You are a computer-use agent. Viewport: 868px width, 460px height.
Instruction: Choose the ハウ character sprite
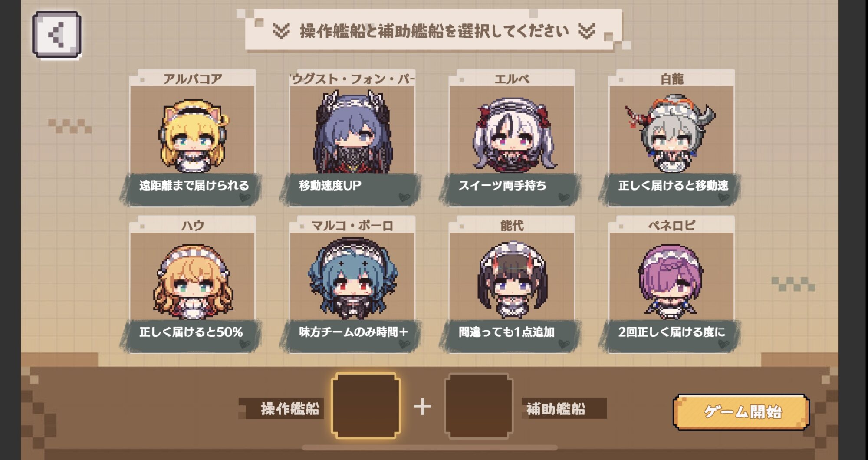pos(193,281)
